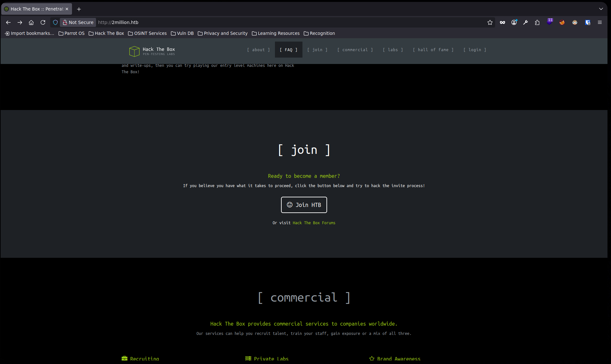Screen dimensions: 611x364
Task: Follow the Hack The Box Forums link
Action: tap(314, 223)
